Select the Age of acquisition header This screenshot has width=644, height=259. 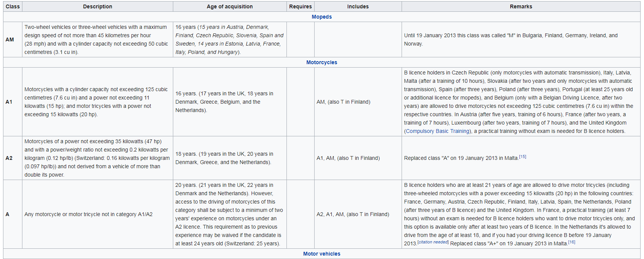(x=230, y=6)
